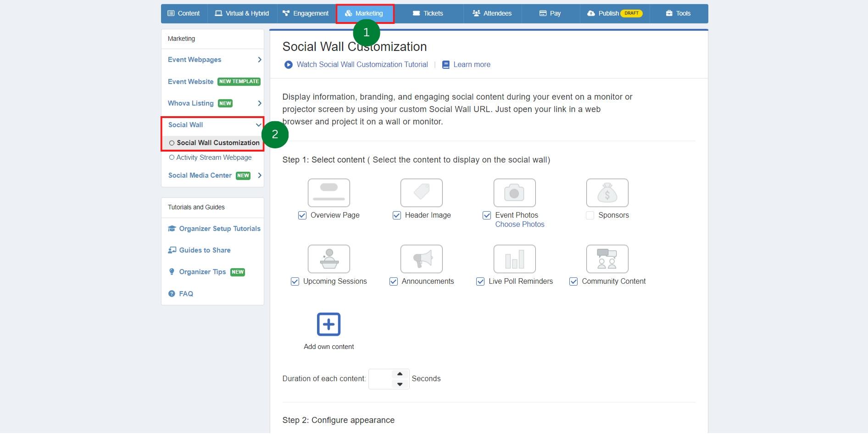Open the Content tab
The image size is (868, 434).
(x=184, y=13)
